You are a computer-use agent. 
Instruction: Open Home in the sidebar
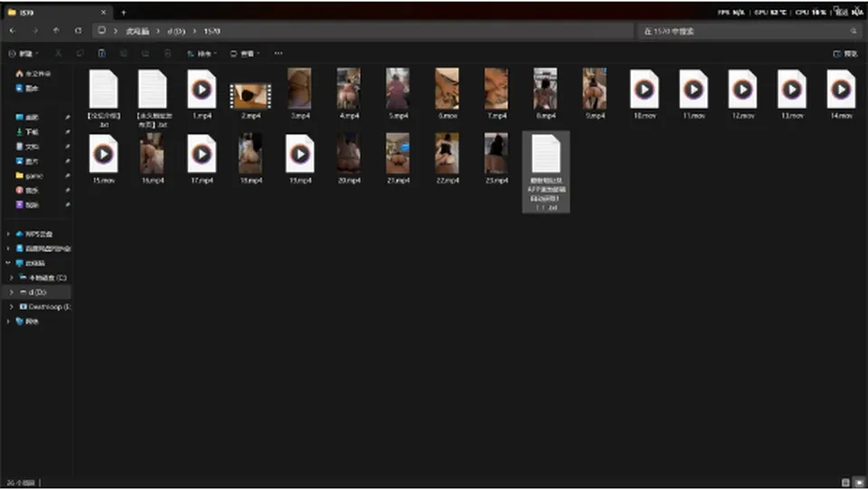[33, 73]
